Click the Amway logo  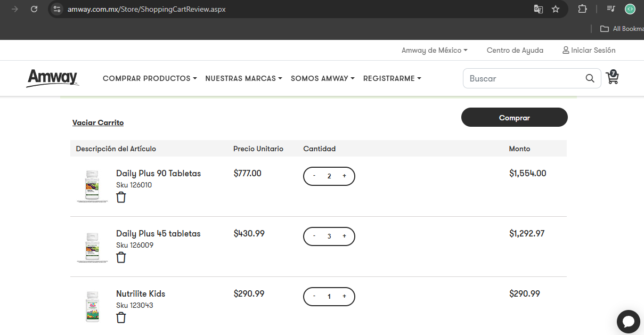[x=53, y=78]
